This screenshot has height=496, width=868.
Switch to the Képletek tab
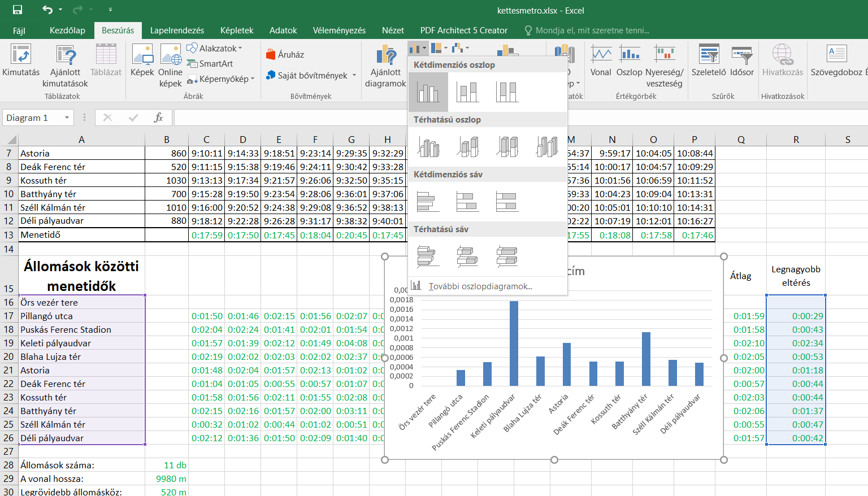pos(237,31)
